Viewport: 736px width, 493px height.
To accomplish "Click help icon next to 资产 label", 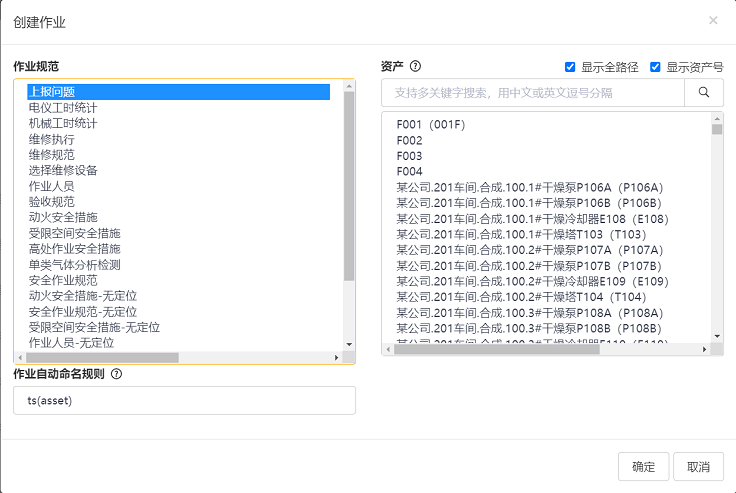I will (415, 67).
